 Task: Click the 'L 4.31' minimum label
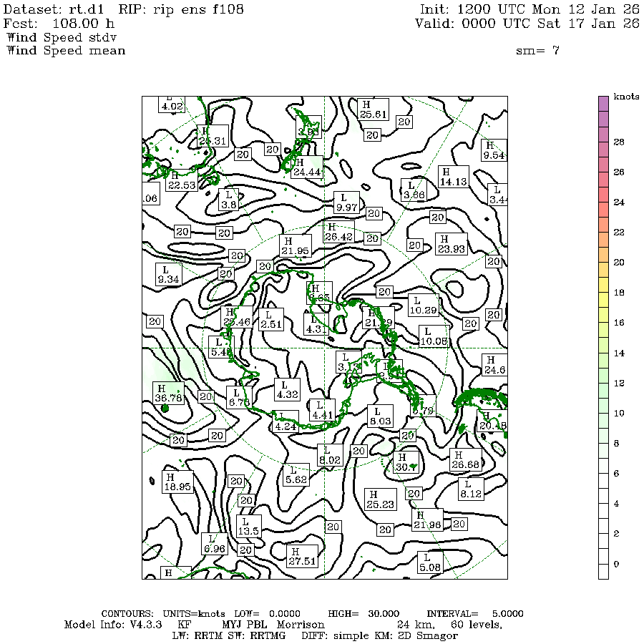point(316,324)
